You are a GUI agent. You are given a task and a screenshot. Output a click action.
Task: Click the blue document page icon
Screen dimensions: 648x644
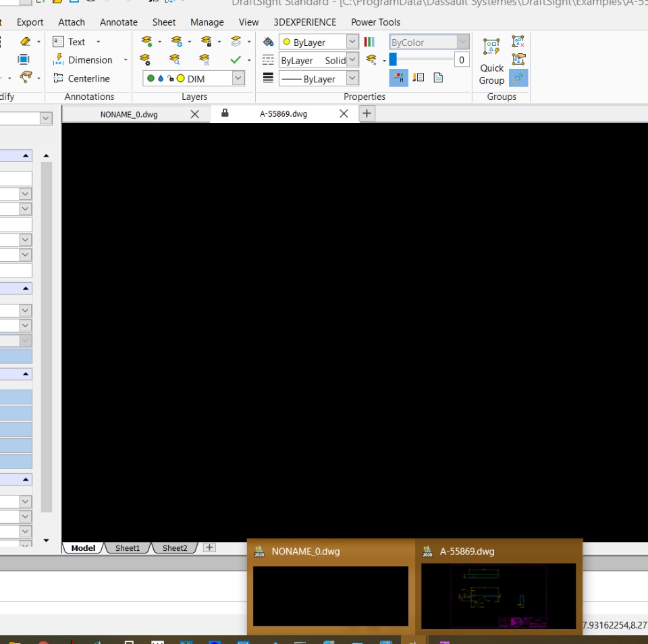(438, 78)
